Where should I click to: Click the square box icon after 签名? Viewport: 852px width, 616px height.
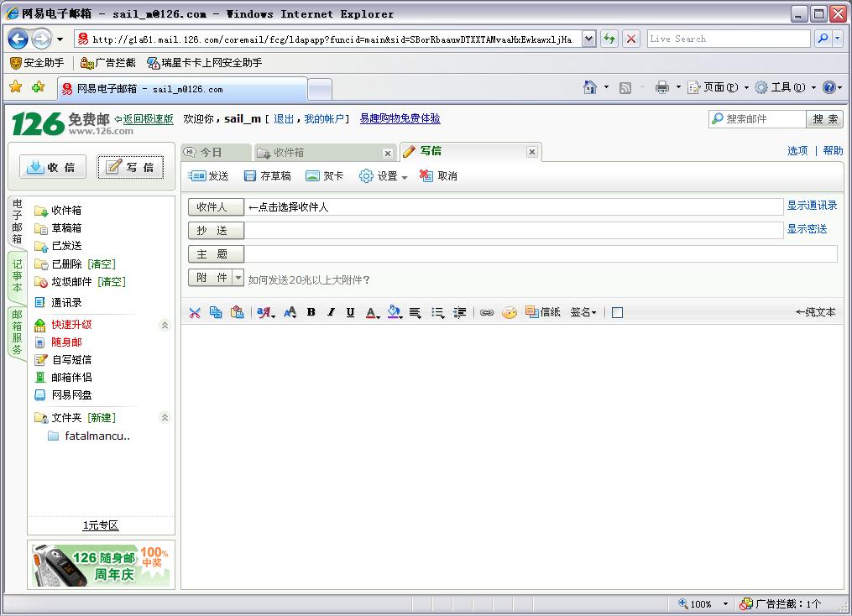pos(617,312)
